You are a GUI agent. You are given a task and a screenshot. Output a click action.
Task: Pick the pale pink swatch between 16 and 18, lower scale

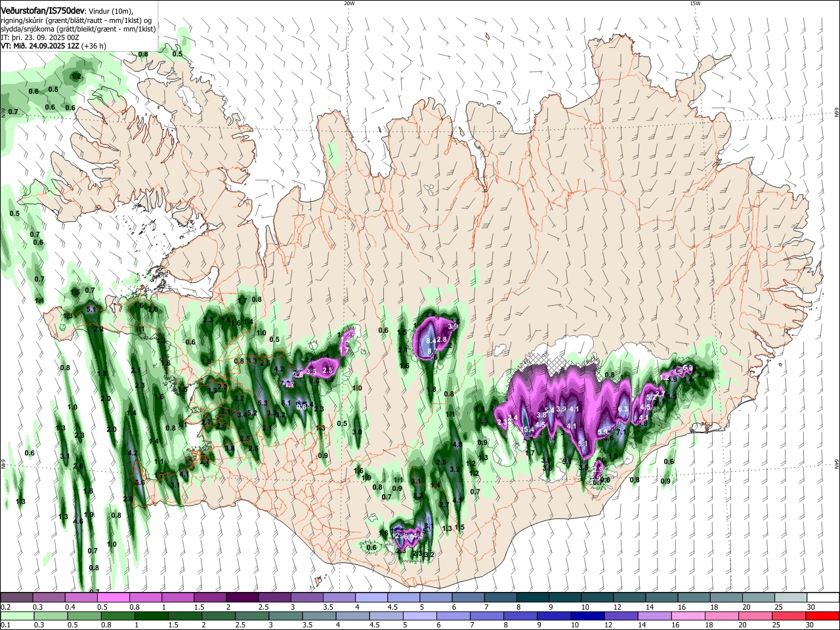(x=687, y=616)
